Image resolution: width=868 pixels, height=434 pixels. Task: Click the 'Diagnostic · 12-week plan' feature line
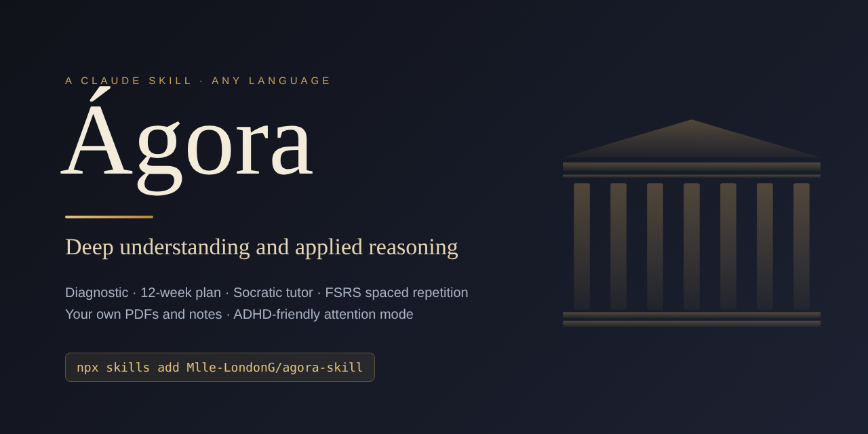click(x=267, y=292)
